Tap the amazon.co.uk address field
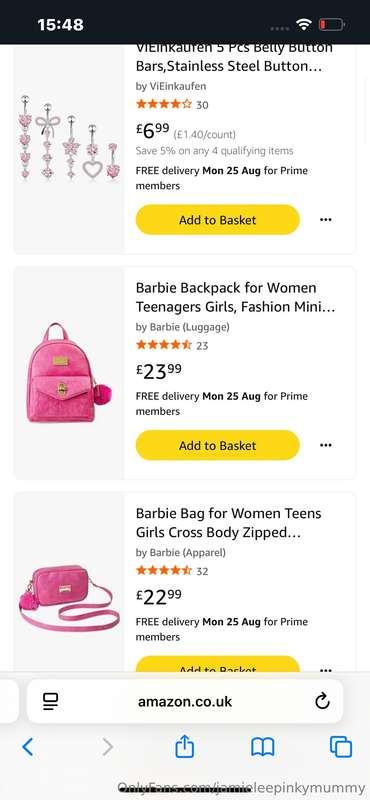Screen dimensions: 370x800 (185, 702)
